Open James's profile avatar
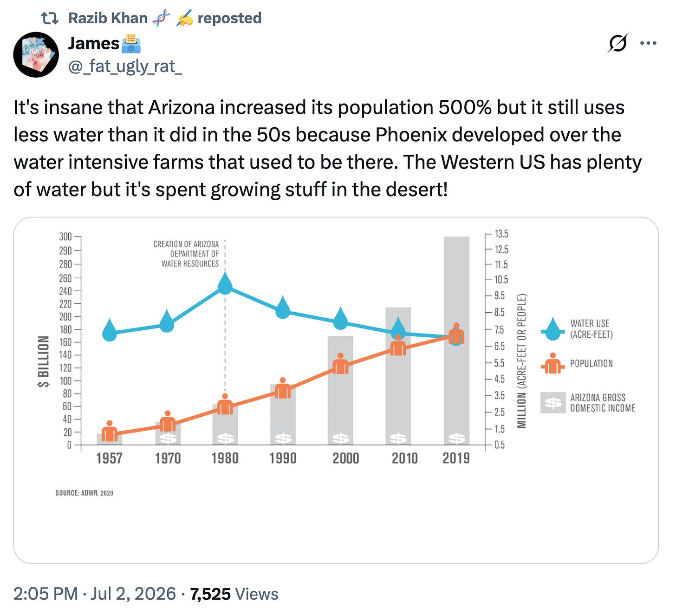 36,55
